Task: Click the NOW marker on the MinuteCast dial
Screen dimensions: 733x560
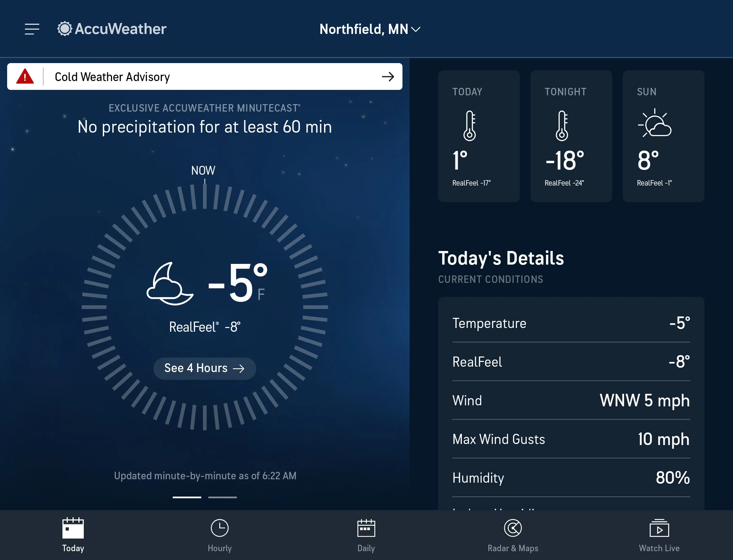Action: [203, 171]
